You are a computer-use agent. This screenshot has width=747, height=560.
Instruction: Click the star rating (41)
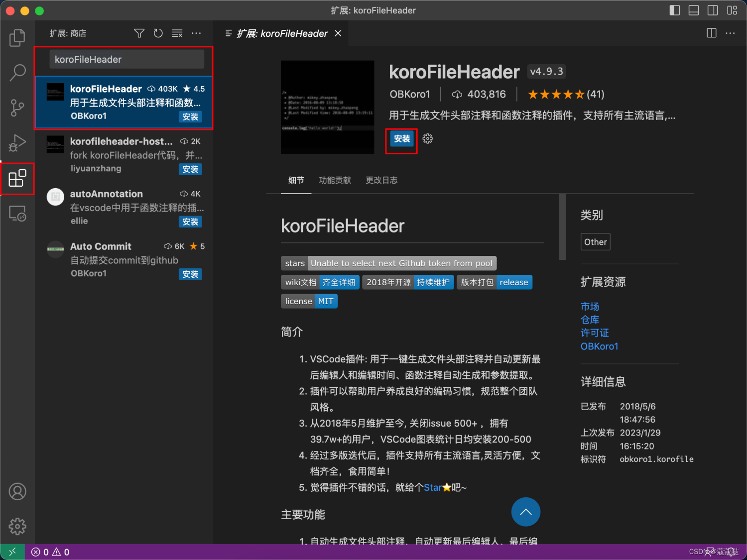[x=566, y=94]
